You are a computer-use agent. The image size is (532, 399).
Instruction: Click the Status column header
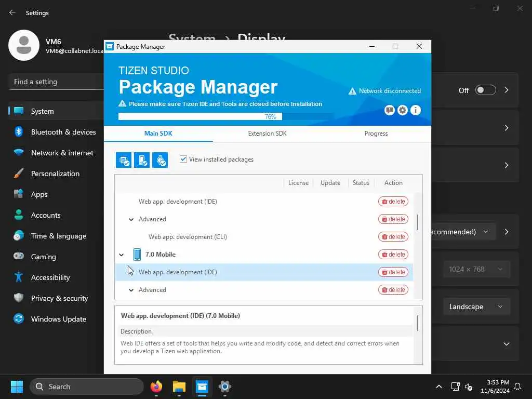coord(361,183)
